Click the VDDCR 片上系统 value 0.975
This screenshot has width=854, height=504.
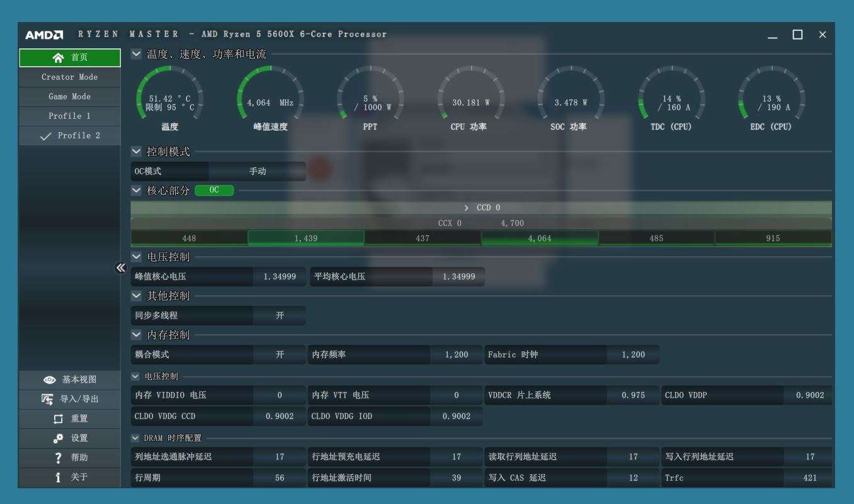(634, 395)
